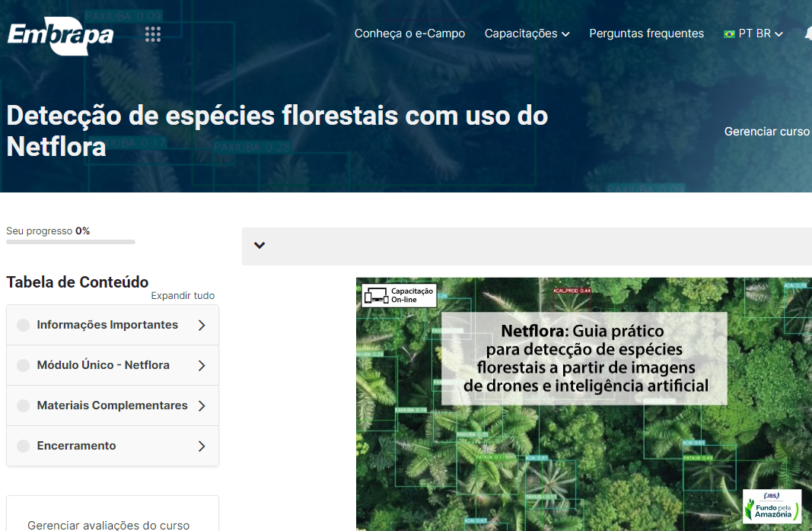This screenshot has width=812, height=531.
Task: Click the Fundo pela Amazônia logo
Action: (772, 506)
